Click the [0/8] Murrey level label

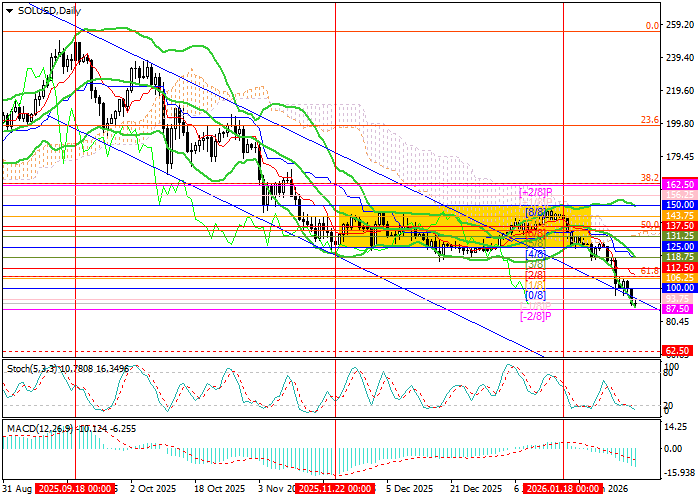pos(536,295)
